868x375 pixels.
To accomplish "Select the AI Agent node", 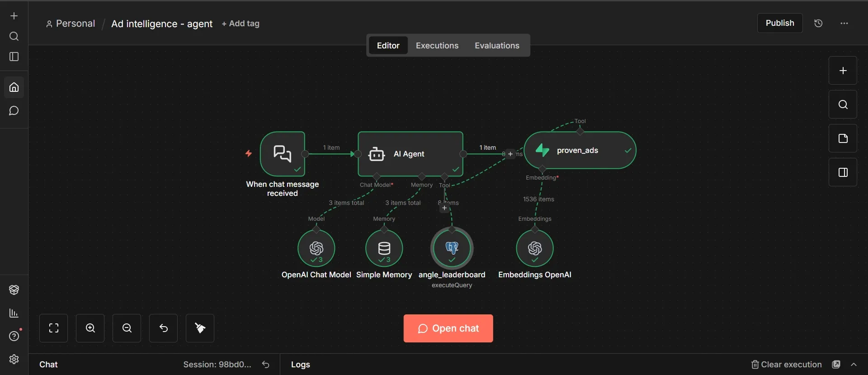I will (x=410, y=154).
